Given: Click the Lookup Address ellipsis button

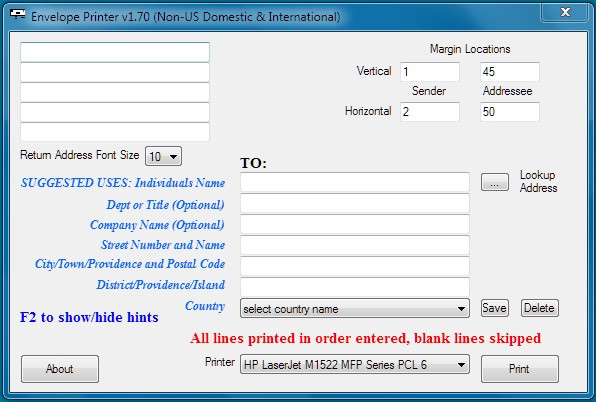Looking at the screenshot, I should click(x=495, y=182).
